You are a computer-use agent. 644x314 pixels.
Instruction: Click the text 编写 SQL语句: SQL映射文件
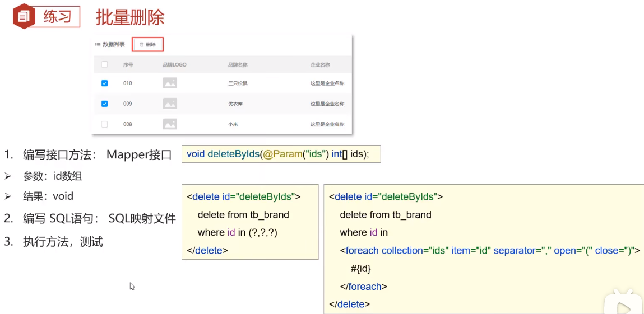click(x=99, y=218)
